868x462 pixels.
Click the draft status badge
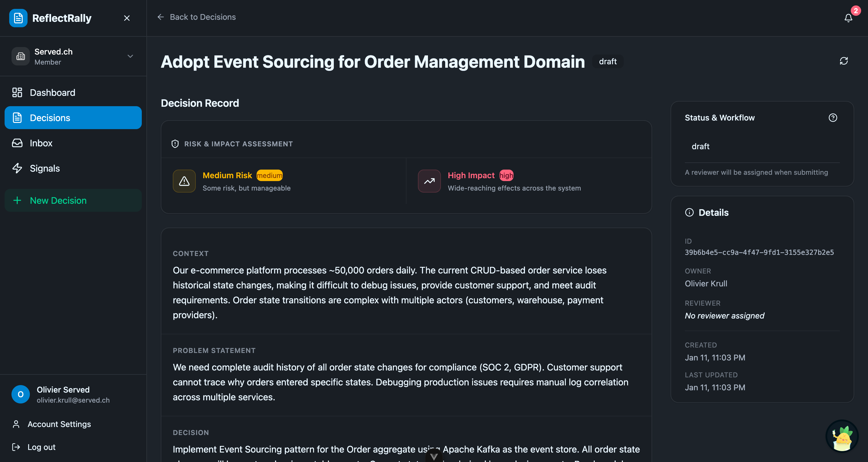607,61
